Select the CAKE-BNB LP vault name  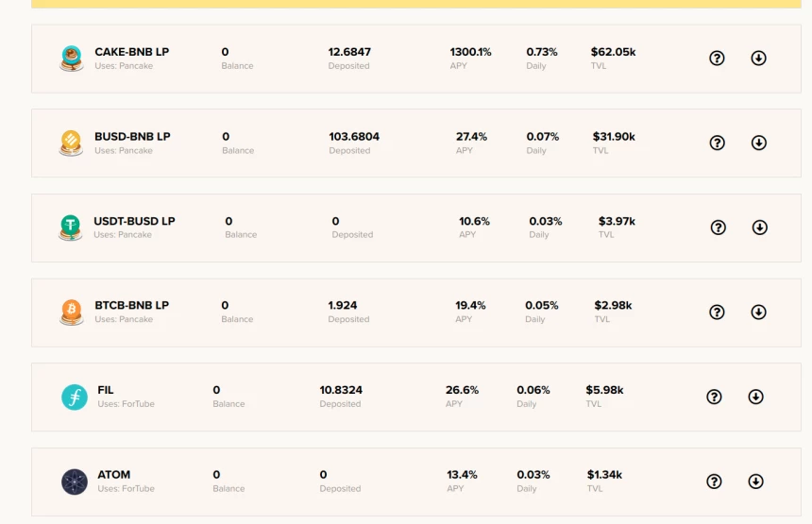pyautogui.click(x=131, y=52)
